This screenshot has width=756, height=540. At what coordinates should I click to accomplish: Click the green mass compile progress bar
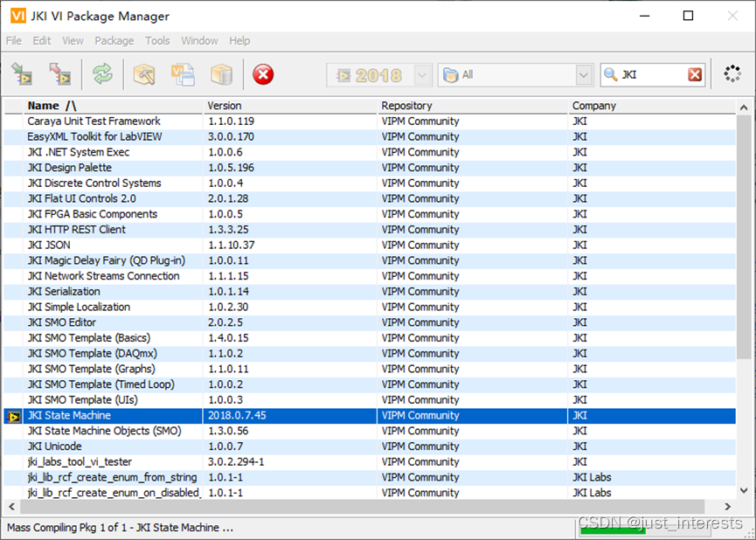point(613,531)
